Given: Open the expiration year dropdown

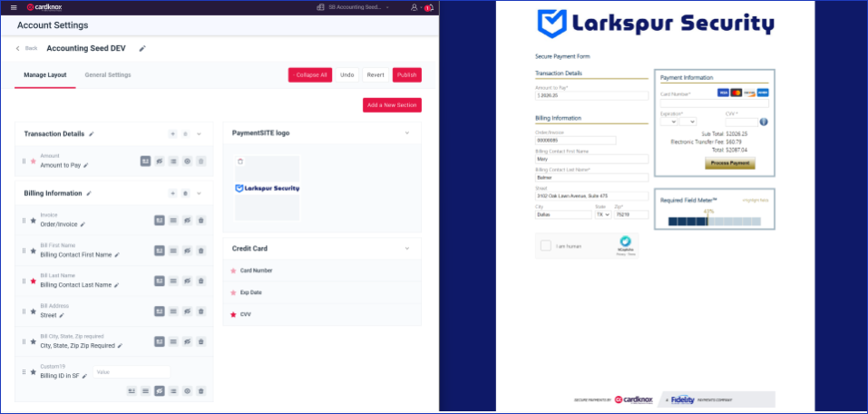Looking at the screenshot, I should point(688,122).
